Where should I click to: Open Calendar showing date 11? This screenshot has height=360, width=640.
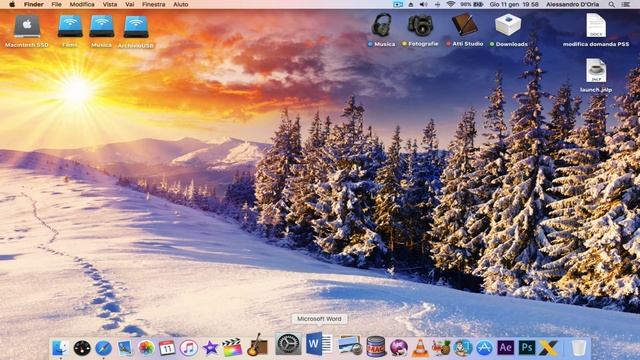point(167,348)
